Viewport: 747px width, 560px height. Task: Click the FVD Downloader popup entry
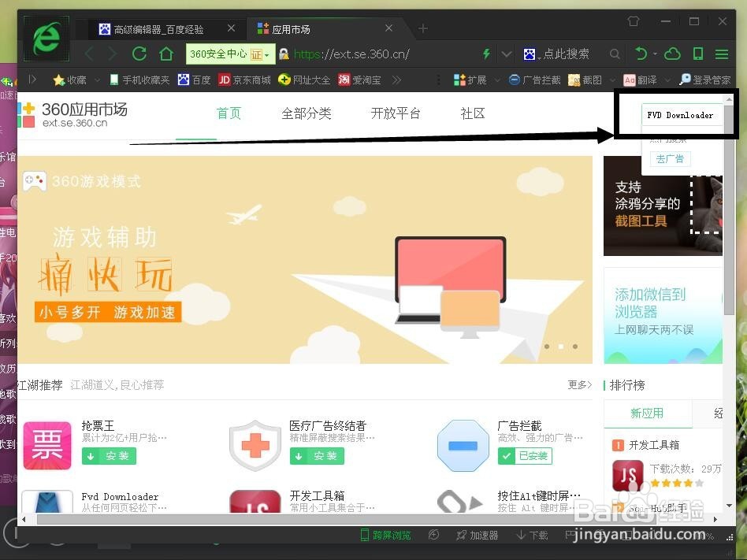pyautogui.click(x=680, y=115)
